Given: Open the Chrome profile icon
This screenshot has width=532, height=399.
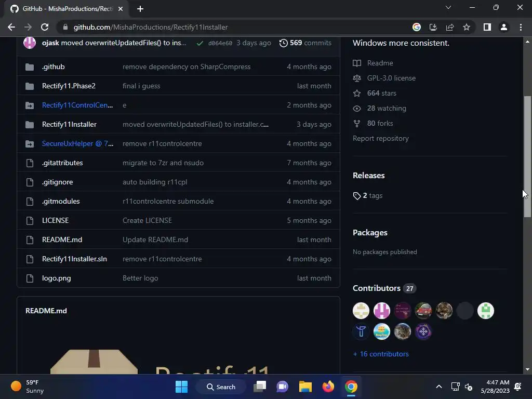Looking at the screenshot, I should point(504,27).
